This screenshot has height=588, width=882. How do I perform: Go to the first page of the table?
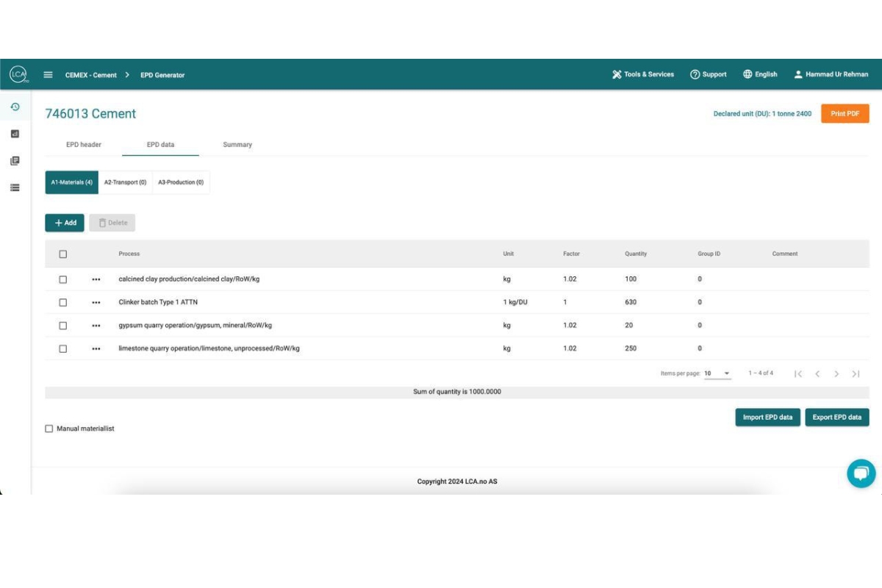tap(798, 373)
